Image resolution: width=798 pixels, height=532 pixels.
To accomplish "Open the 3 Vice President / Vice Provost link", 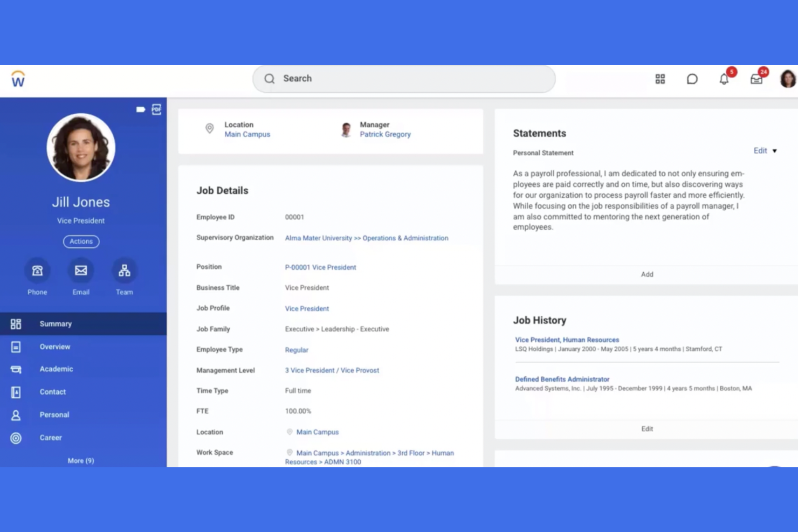I will (x=332, y=370).
